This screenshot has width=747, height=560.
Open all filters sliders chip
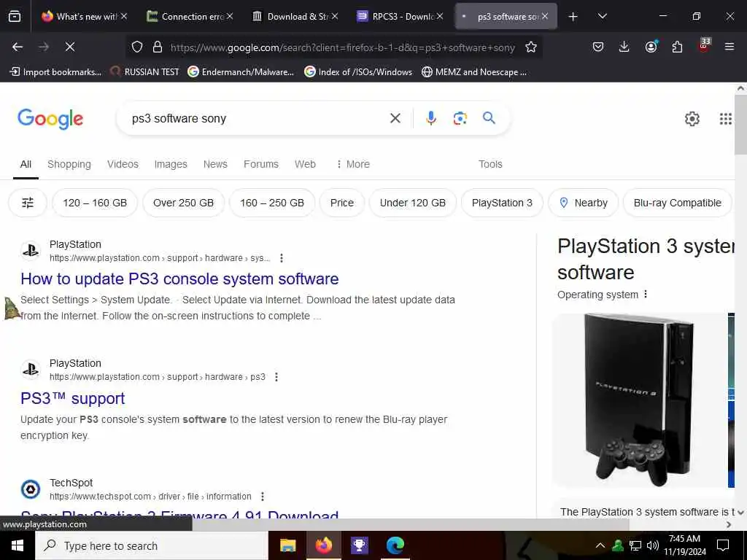coord(28,203)
